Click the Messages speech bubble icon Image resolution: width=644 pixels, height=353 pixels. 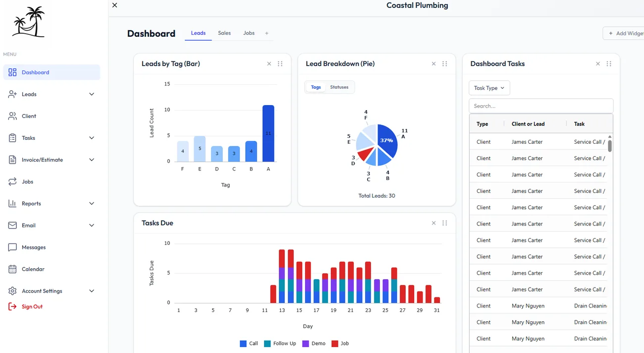[12, 247]
